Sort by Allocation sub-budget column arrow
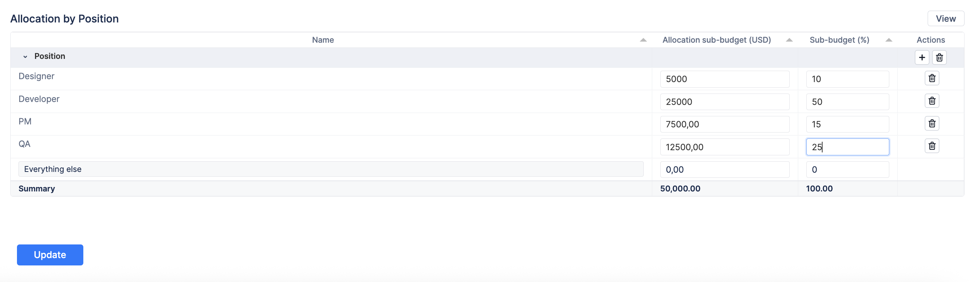This screenshot has width=980, height=282. (789, 40)
